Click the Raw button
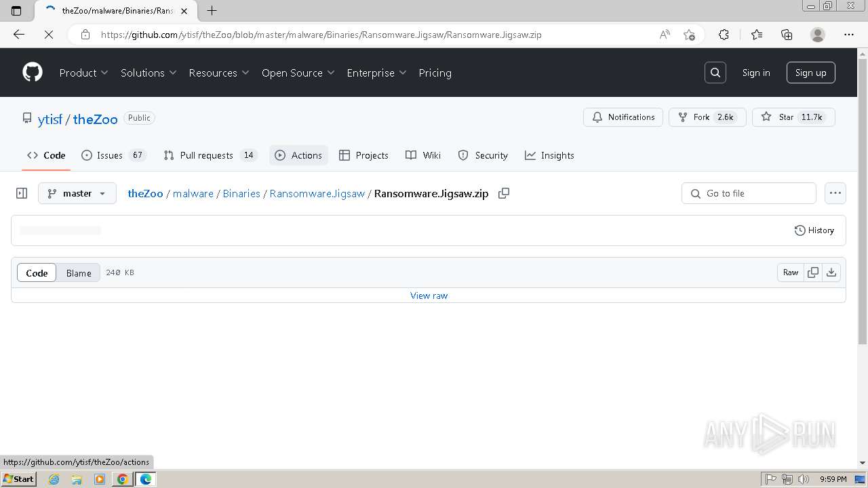This screenshot has width=868, height=488. tap(791, 272)
